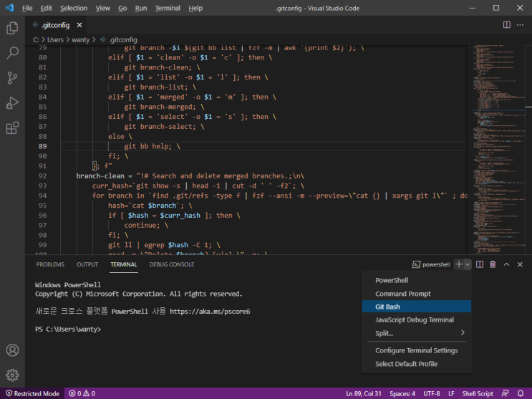Change language mode Shell Script
532x399 pixels.
pyautogui.click(x=478, y=393)
